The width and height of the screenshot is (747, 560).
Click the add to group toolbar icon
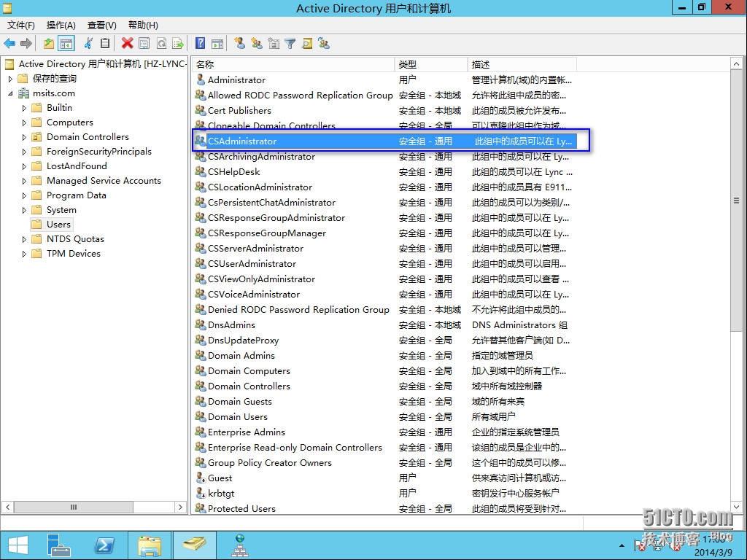325,44
